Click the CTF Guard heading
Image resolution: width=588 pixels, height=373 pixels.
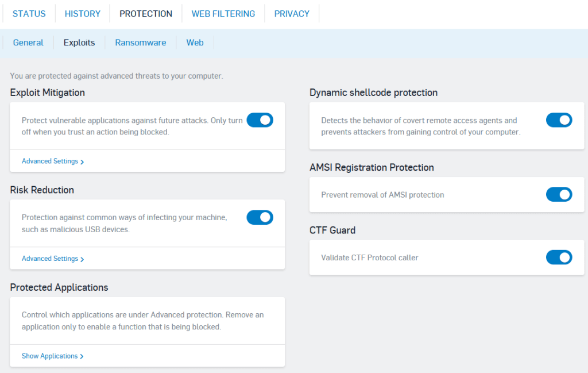coord(332,230)
